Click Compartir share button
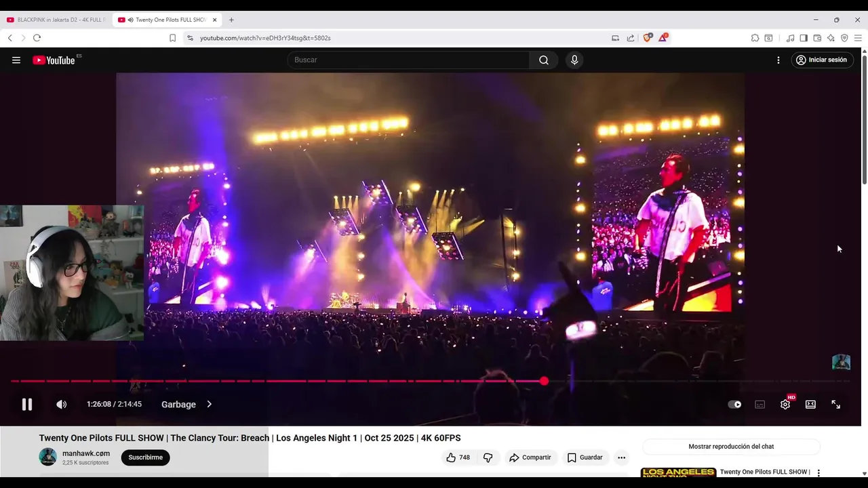The image size is (868, 488). [530, 457]
